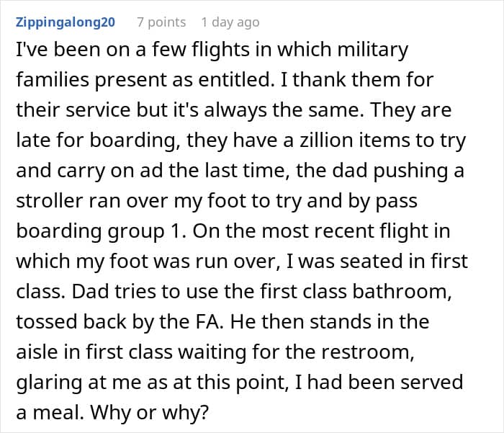This screenshot has height=433, width=504.
Task: Open the Zippingalong20 user profile link
Action: 66,22
